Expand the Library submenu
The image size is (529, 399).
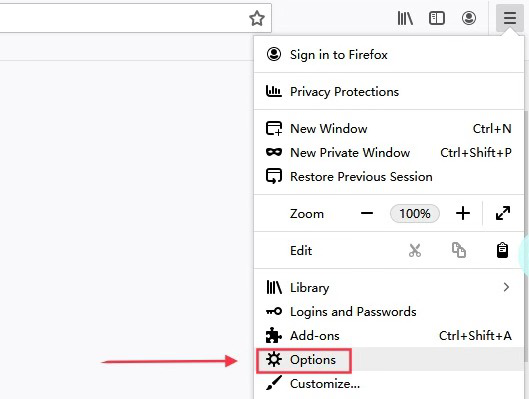[x=389, y=287]
